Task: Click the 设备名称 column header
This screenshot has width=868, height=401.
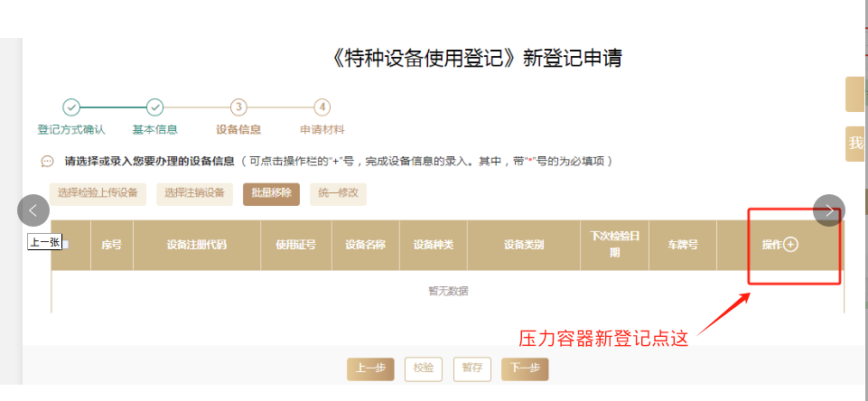Action: [366, 245]
